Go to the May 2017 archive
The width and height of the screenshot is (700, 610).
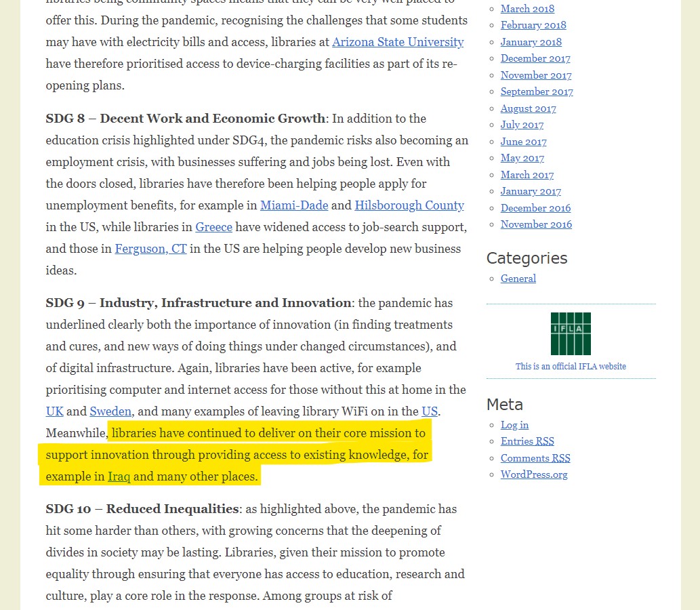click(x=522, y=158)
